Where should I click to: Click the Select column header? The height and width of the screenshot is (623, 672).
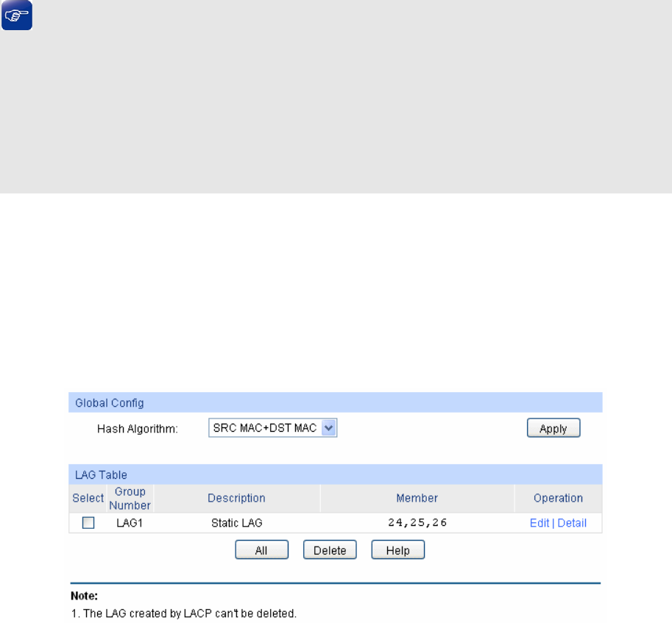pyautogui.click(x=88, y=498)
